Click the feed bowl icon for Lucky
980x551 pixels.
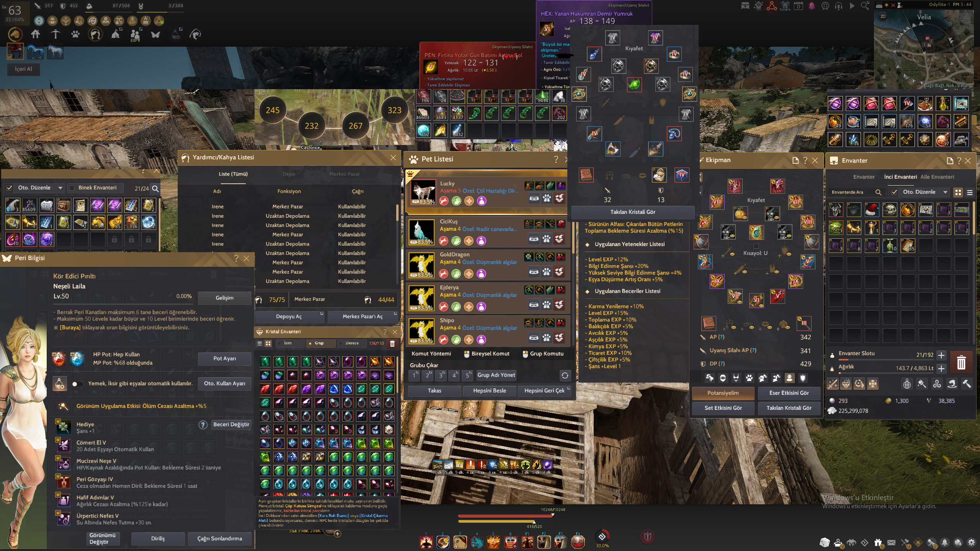(x=534, y=198)
